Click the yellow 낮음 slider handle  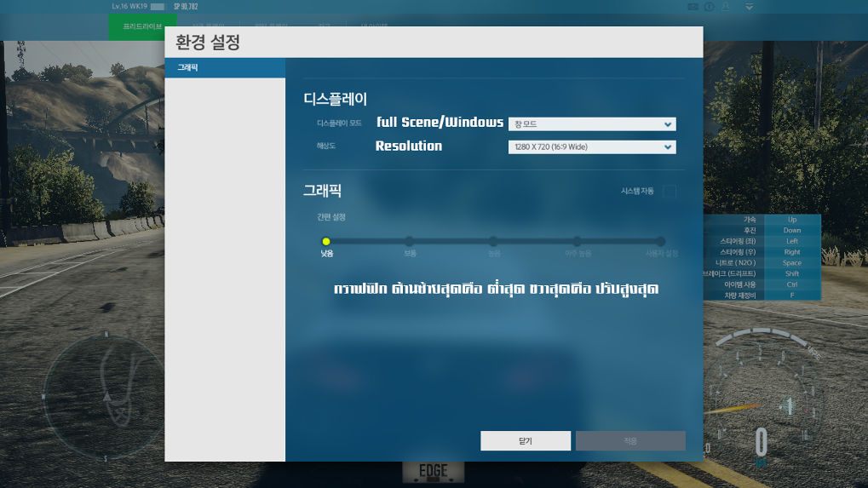pyautogui.click(x=326, y=242)
